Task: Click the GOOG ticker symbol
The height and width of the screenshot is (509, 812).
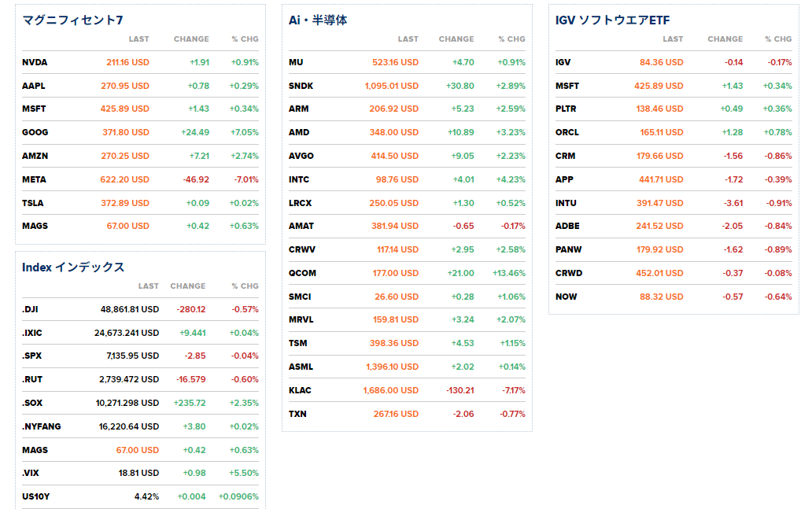Action: 35,132
